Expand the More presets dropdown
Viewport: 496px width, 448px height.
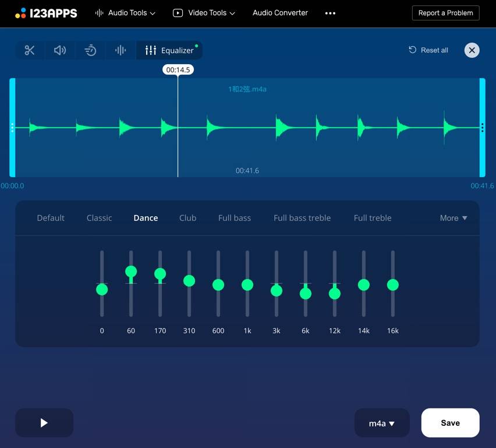[x=454, y=218]
